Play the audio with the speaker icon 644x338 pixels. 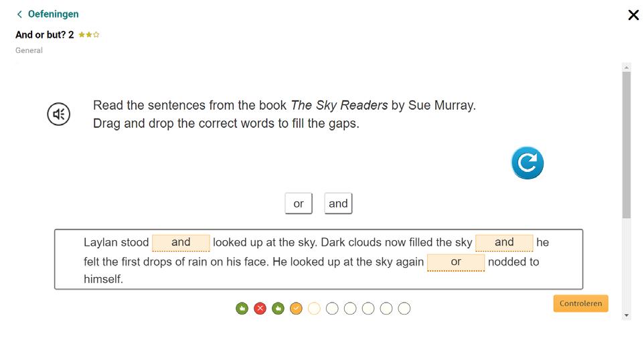pos(59,114)
